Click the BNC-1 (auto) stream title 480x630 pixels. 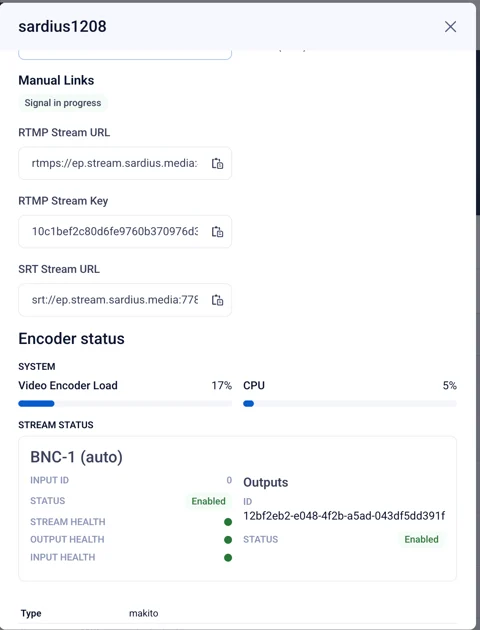pos(76,457)
